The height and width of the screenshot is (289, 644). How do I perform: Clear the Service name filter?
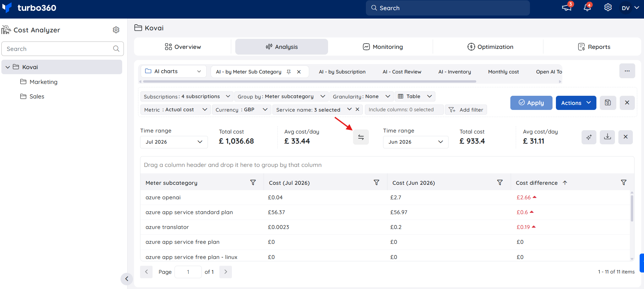tap(357, 109)
